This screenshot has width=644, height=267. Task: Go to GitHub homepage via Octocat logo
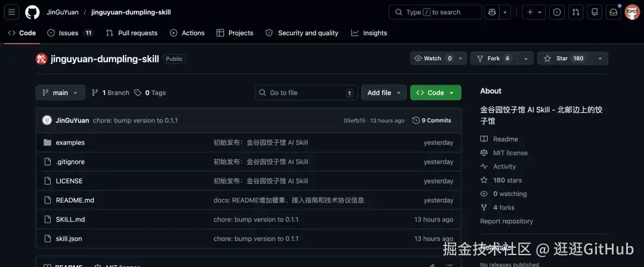point(32,13)
